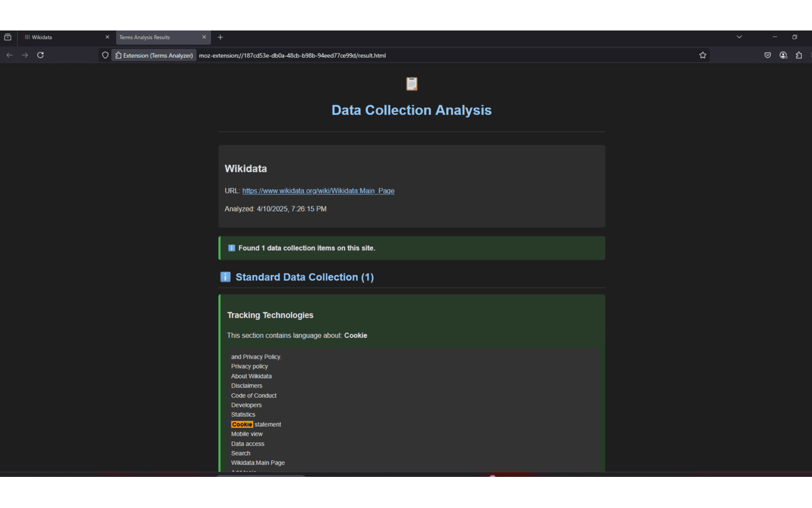
Task: Go back one page
Action: (x=9, y=55)
